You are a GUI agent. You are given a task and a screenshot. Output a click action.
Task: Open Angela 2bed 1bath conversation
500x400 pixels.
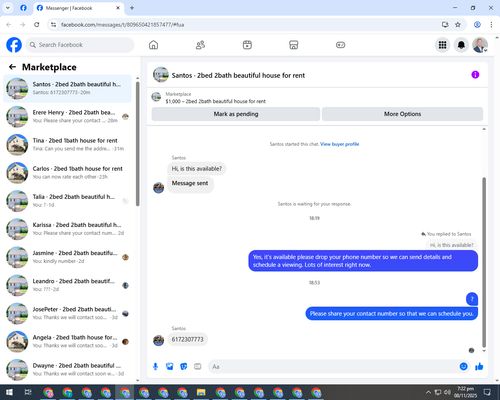(67, 341)
